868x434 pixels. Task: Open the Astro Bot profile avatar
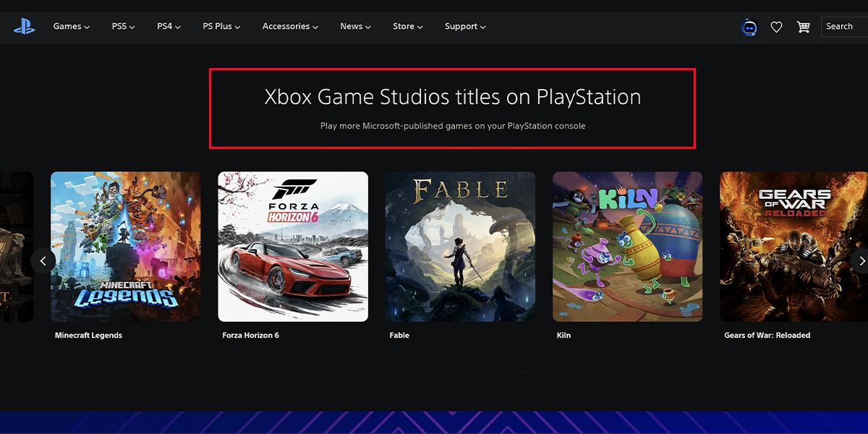(749, 27)
